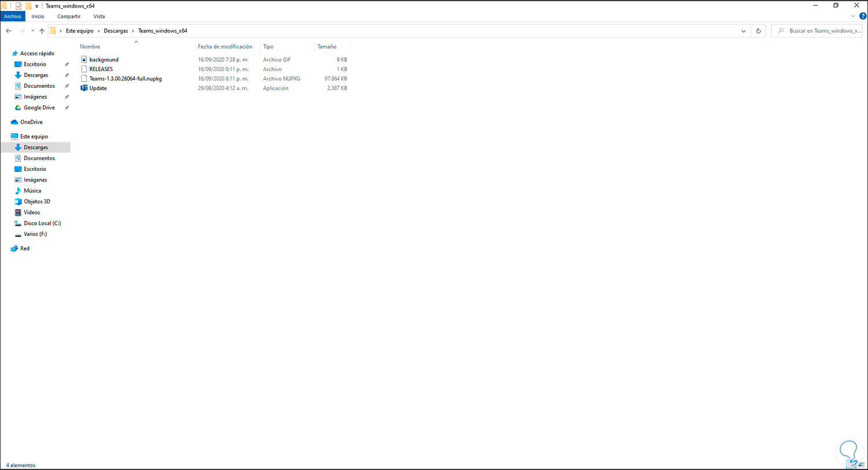868x470 pixels.
Task: Click Descargas in the address breadcrumb
Action: coord(116,31)
